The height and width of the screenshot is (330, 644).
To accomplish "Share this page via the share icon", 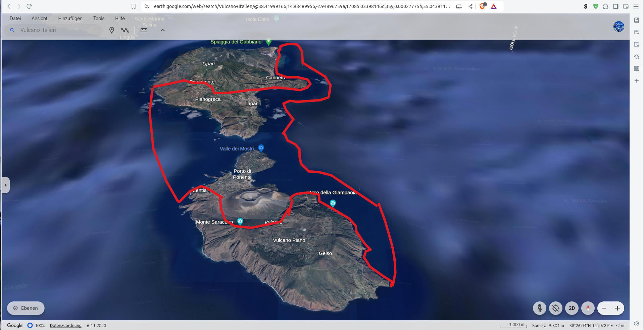I will [470, 6].
